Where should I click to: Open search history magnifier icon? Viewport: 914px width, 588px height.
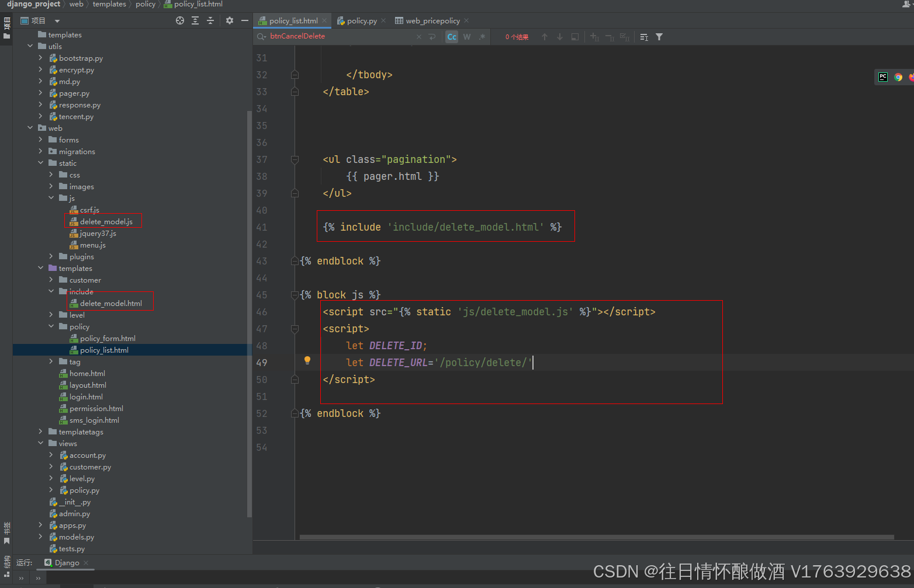(261, 37)
